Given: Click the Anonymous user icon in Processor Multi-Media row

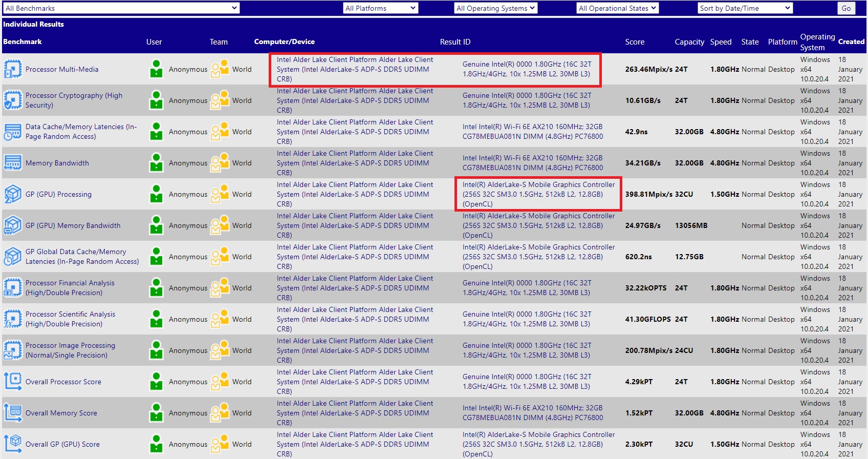Looking at the screenshot, I should [156, 69].
